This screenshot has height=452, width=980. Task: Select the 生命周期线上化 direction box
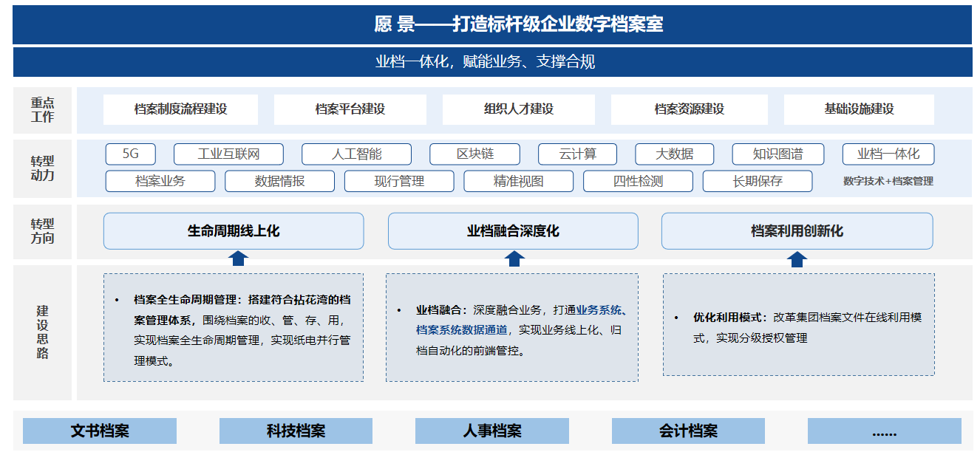point(234,231)
